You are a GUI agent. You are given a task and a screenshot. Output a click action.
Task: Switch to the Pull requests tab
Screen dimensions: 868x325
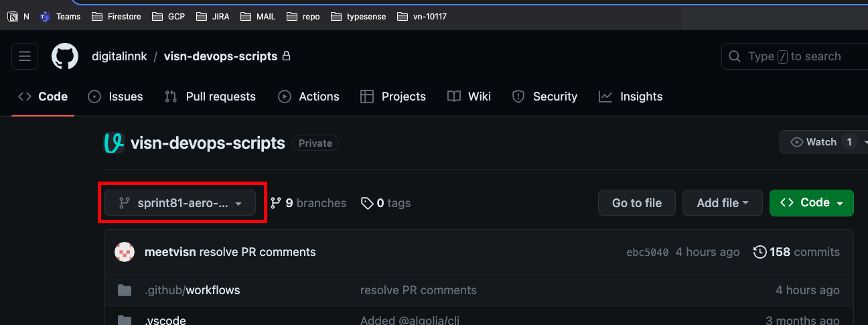(x=210, y=96)
